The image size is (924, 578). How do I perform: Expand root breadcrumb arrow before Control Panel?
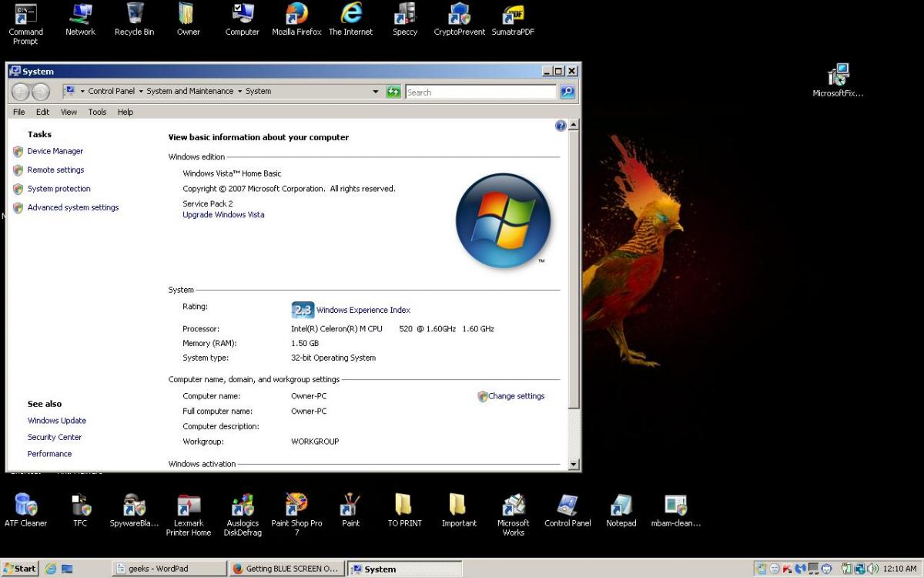pos(82,91)
